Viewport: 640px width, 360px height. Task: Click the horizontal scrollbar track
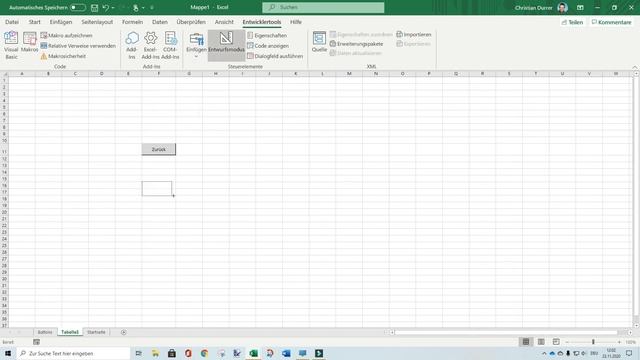[505, 332]
